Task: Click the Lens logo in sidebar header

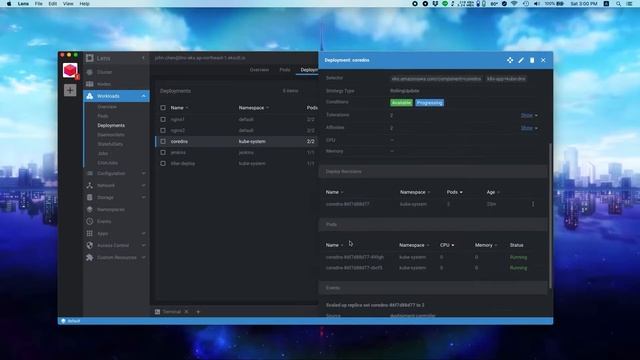Action: (90, 58)
